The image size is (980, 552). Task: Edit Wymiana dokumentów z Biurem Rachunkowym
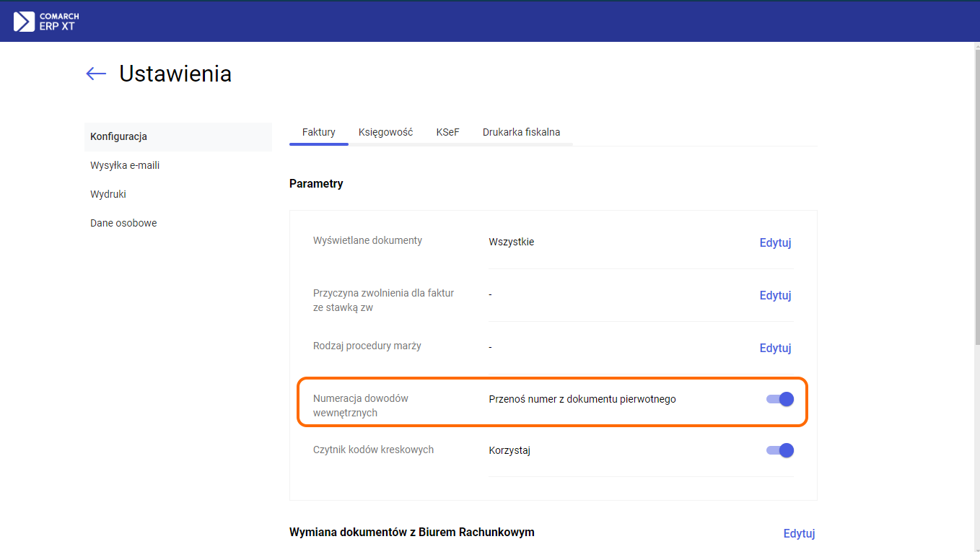pos(799,533)
